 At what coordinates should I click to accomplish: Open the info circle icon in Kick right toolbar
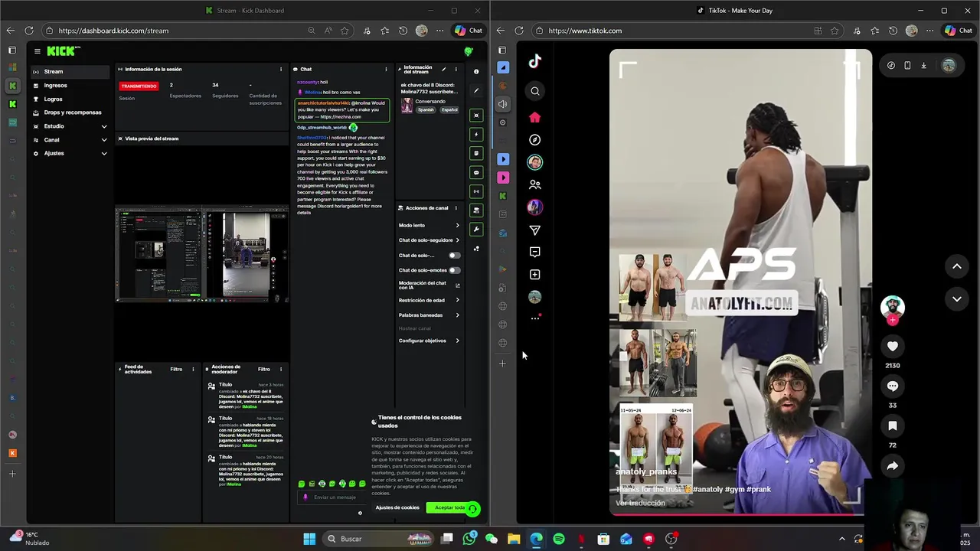pyautogui.click(x=476, y=71)
